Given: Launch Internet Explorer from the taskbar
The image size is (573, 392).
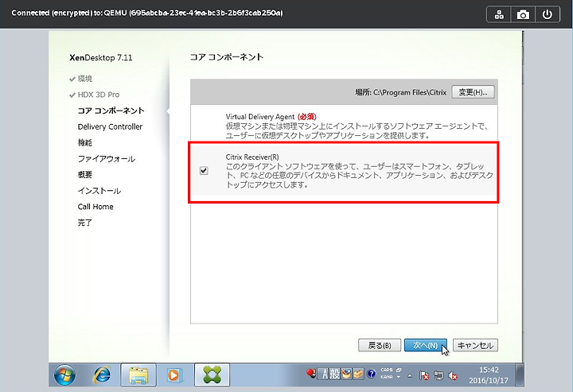Looking at the screenshot, I should click(102, 375).
